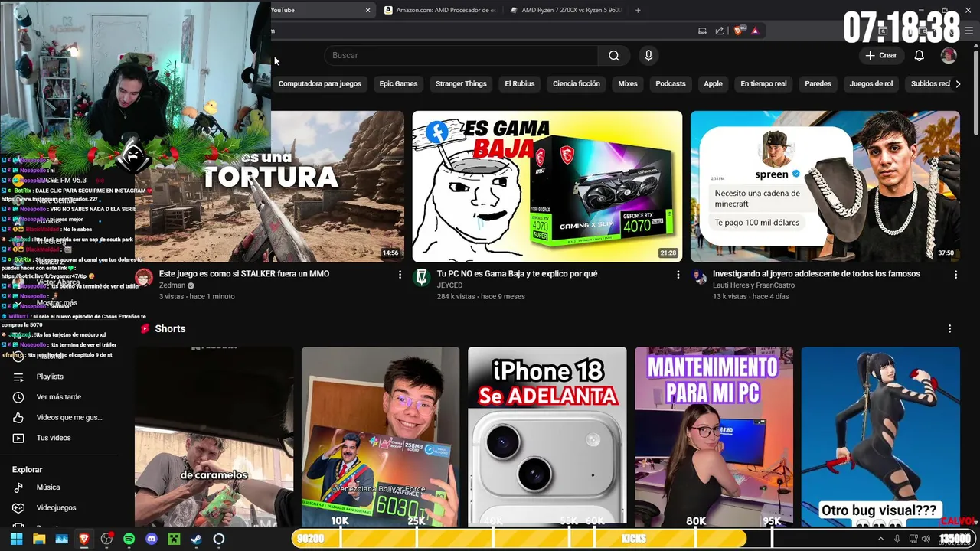Switch to the Amazon.com AMD Procesador tab

pos(440,10)
